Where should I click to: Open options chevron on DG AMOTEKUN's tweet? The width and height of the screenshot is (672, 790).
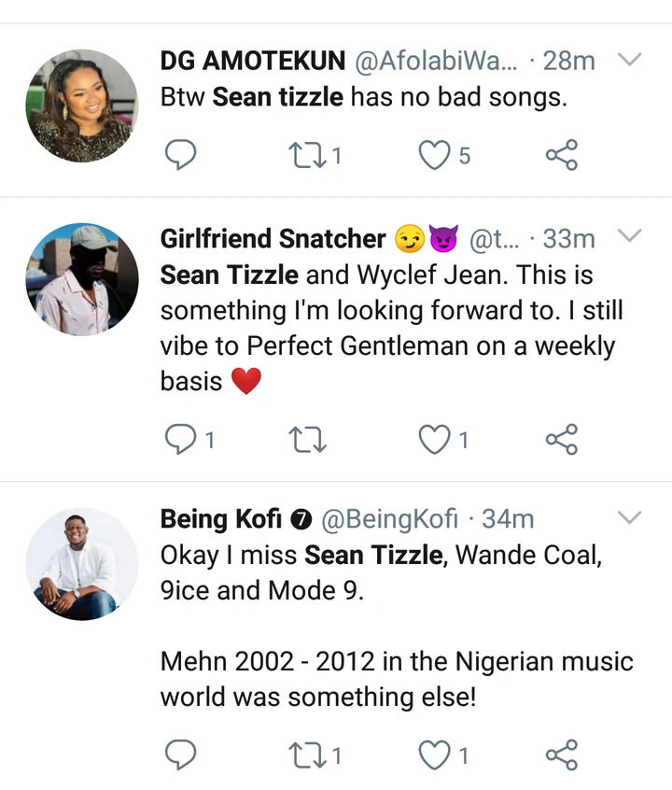[630, 61]
